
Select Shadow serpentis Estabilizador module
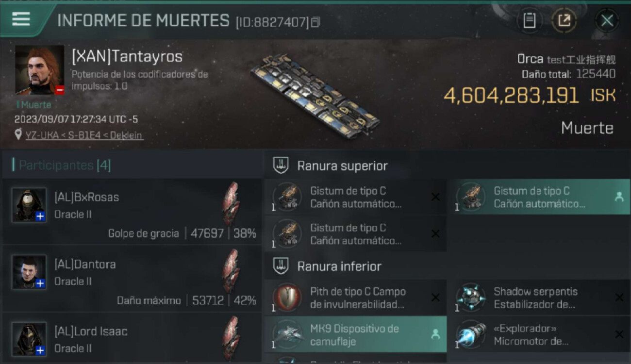[538, 298]
